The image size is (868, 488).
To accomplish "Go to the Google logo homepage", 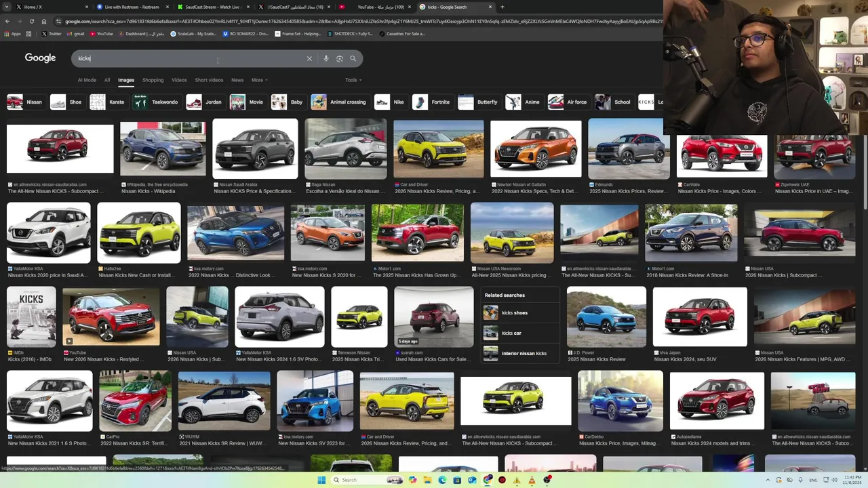I will [x=40, y=58].
